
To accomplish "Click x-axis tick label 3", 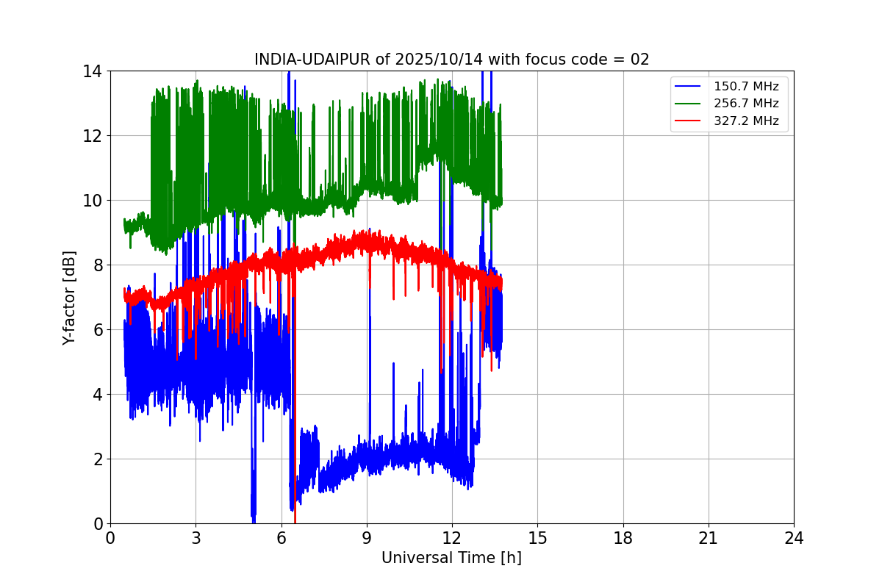I will pyautogui.click(x=196, y=538).
